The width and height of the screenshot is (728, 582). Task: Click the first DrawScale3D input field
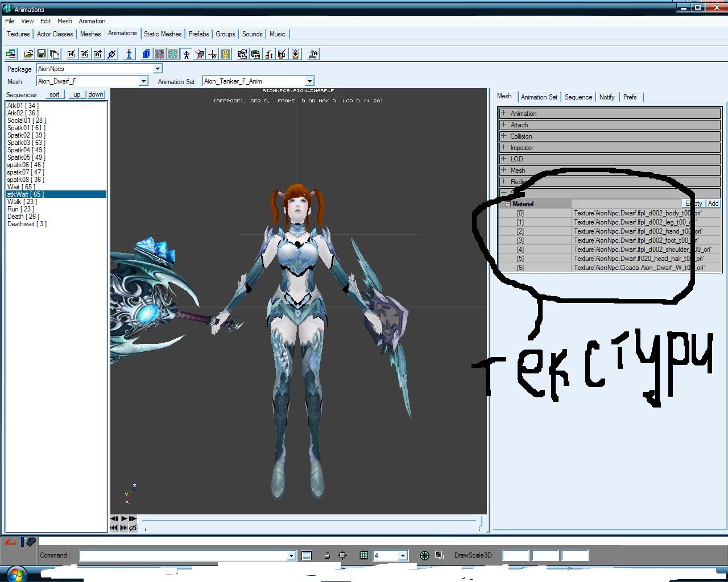pos(516,555)
